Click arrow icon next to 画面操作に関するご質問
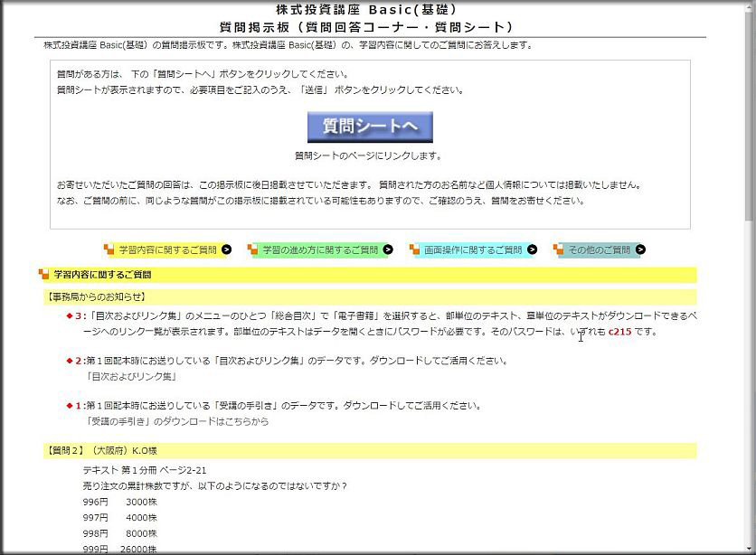Screen dimensions: 756x555 532,249
